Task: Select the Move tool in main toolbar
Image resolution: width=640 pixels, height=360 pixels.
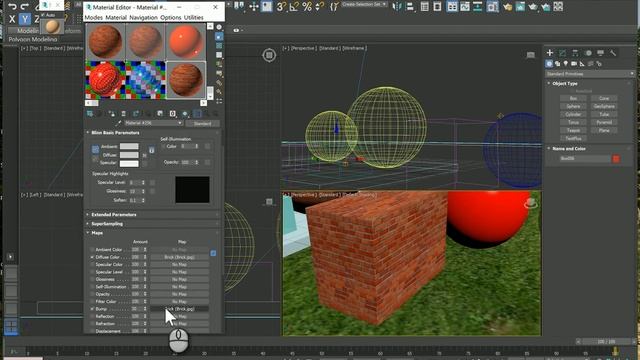Action: pos(254,6)
